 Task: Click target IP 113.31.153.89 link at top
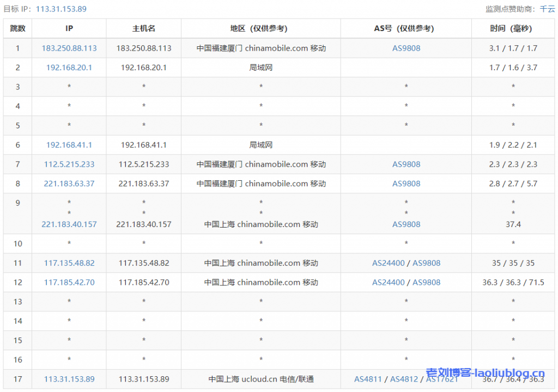pyautogui.click(x=61, y=9)
